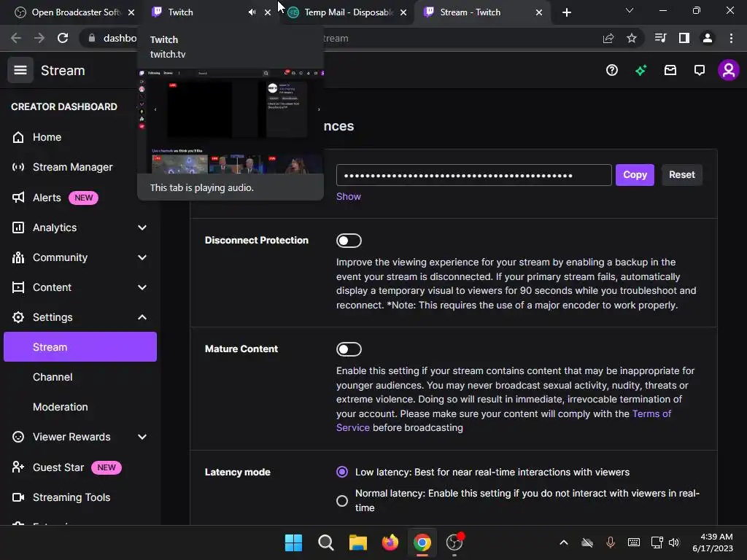Toggle Disconnect Protection switch
Viewport: 747px width, 560px height.
[x=349, y=241]
